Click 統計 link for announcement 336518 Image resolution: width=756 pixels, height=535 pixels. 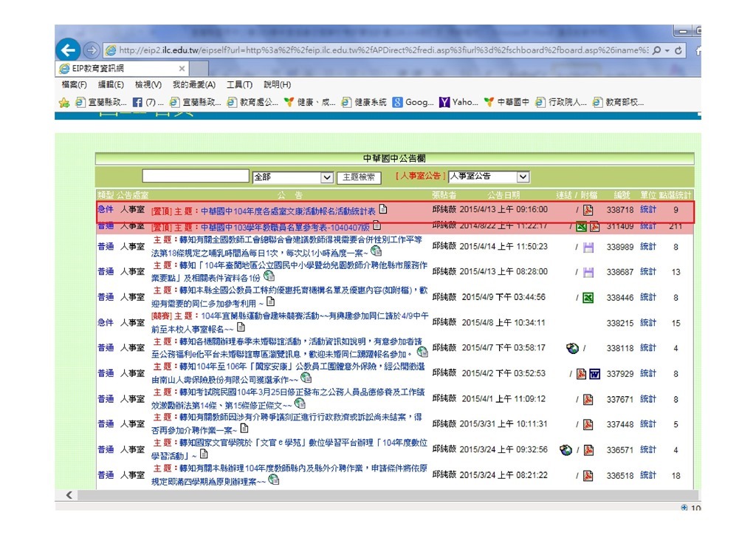648,475
